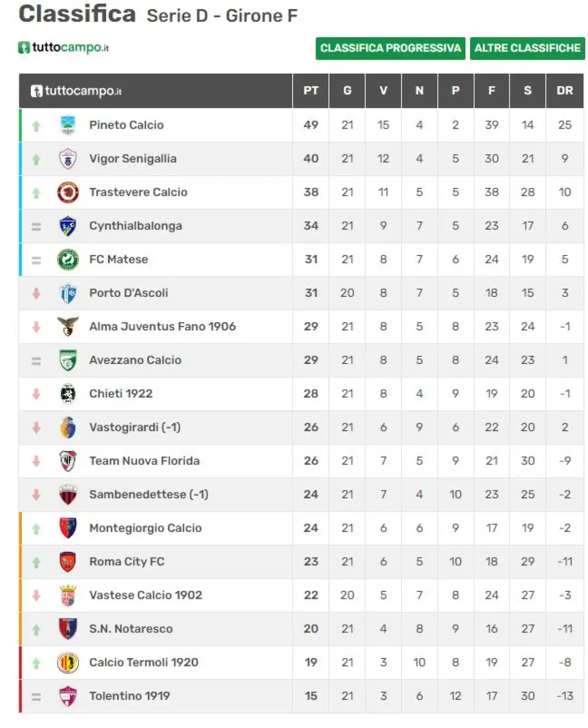Click the PT column header
The image size is (588, 728).
click(311, 91)
